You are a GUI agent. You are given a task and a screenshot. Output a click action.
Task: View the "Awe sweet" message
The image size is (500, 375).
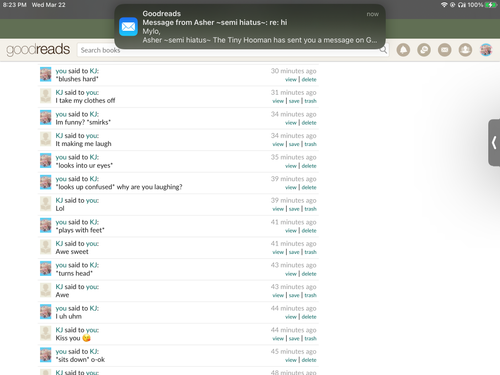[x=278, y=252]
